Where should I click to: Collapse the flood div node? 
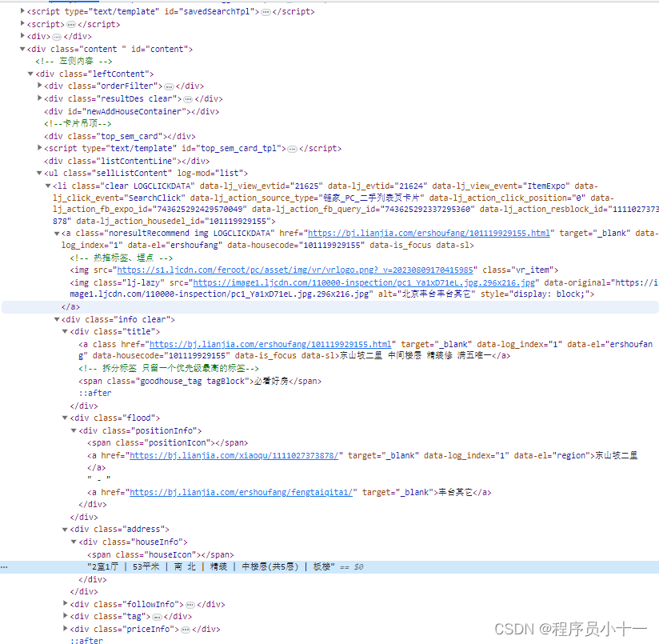pos(65,418)
